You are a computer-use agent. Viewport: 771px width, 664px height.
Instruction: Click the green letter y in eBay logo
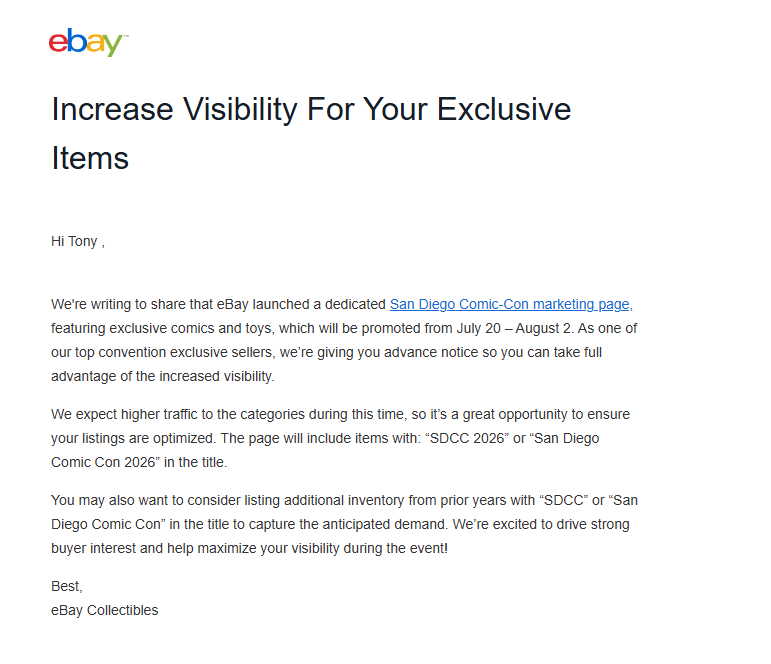(x=112, y=46)
